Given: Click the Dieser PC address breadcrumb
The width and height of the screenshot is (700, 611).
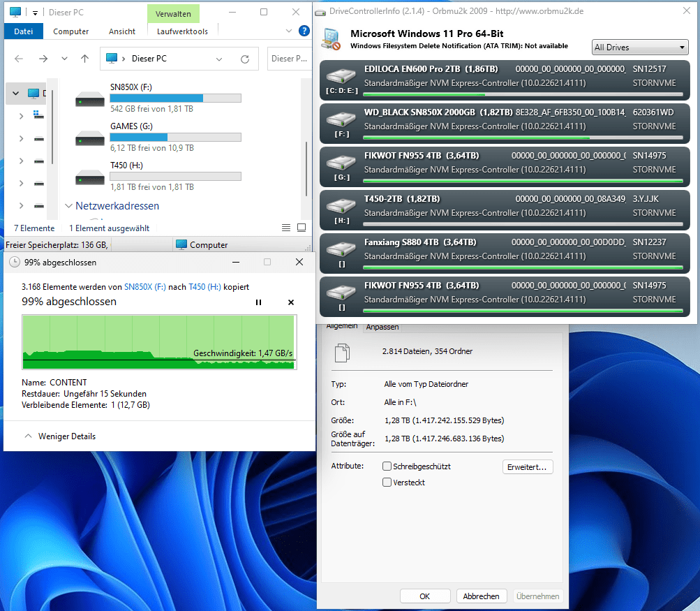Looking at the screenshot, I should (x=149, y=59).
